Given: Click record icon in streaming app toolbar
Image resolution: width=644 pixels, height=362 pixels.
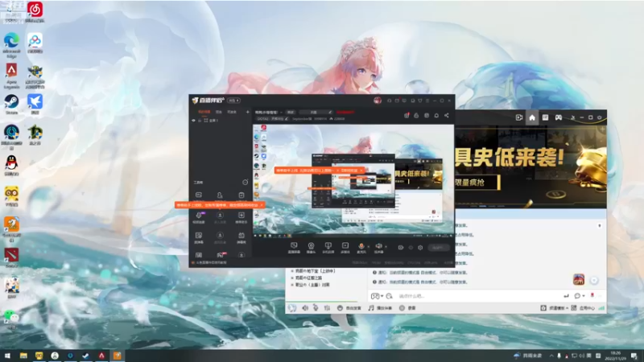Looking at the screenshot, I should [x=400, y=248].
